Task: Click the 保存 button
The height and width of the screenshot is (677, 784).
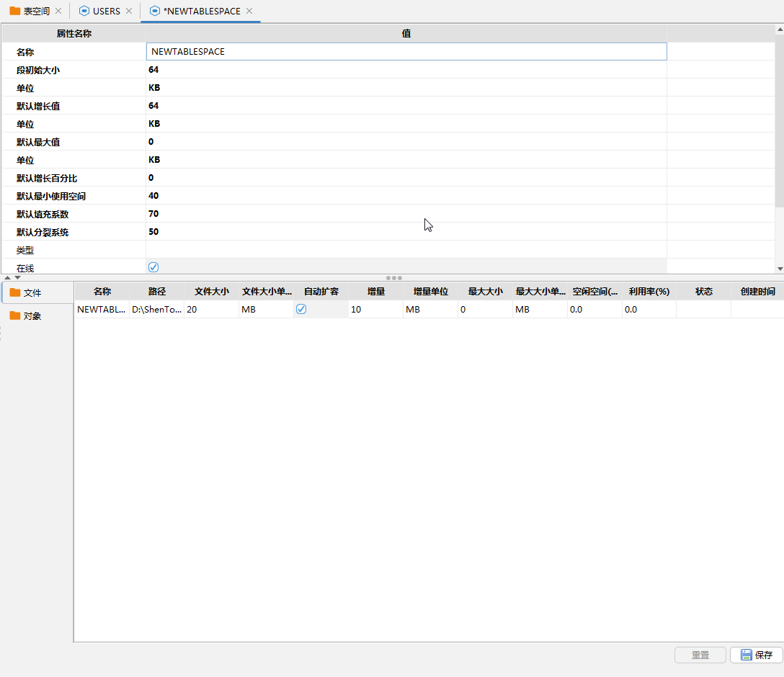Action: coord(756,655)
